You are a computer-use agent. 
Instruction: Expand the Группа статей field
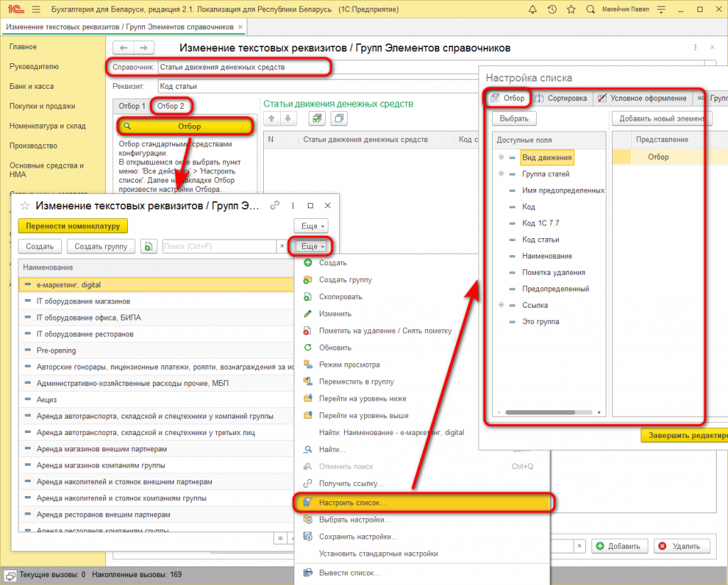pos(501,173)
